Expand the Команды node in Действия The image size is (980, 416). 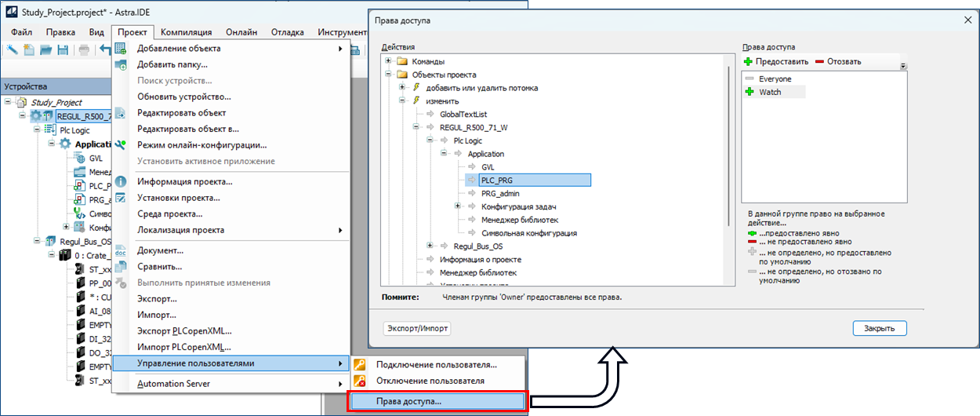pos(389,61)
